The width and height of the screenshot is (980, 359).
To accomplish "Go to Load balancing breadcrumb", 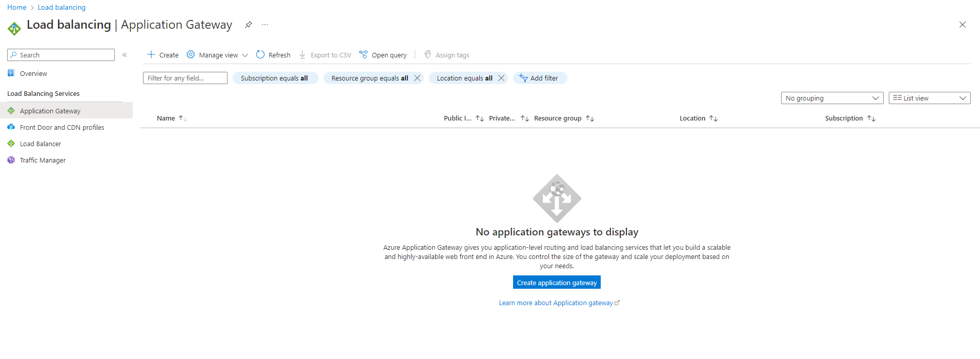I will click(62, 7).
